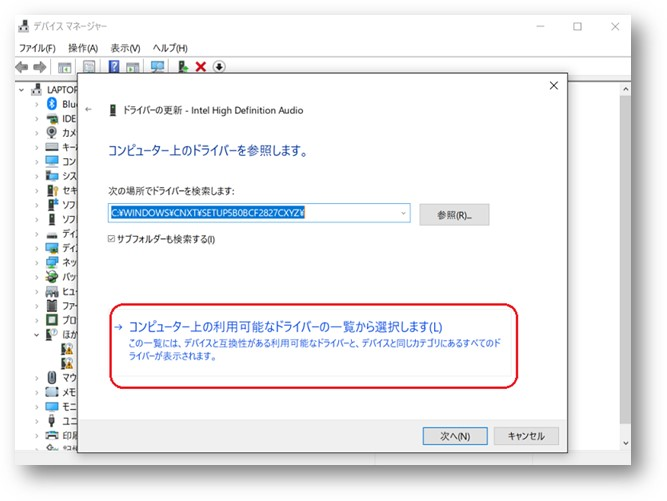This screenshot has height=501, width=667.
Task: Click the blue question-mark help toolbar icon
Action: (114, 66)
